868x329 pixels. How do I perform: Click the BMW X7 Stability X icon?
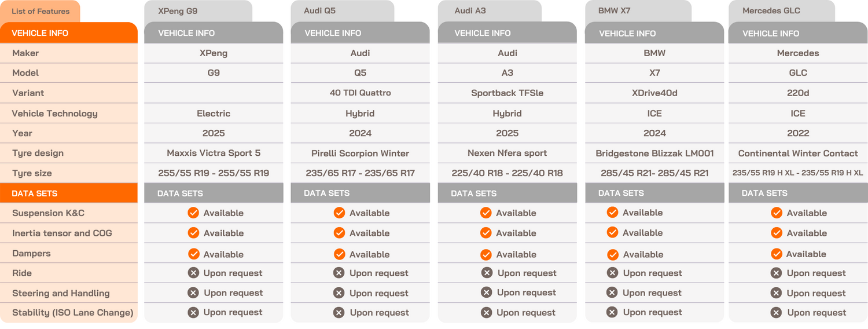tap(612, 312)
